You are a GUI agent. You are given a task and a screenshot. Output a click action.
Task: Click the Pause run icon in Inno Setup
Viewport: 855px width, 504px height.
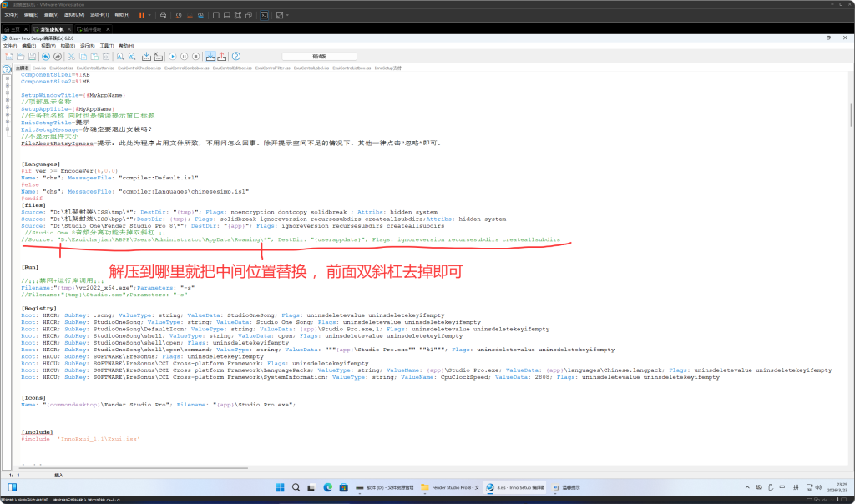point(185,56)
